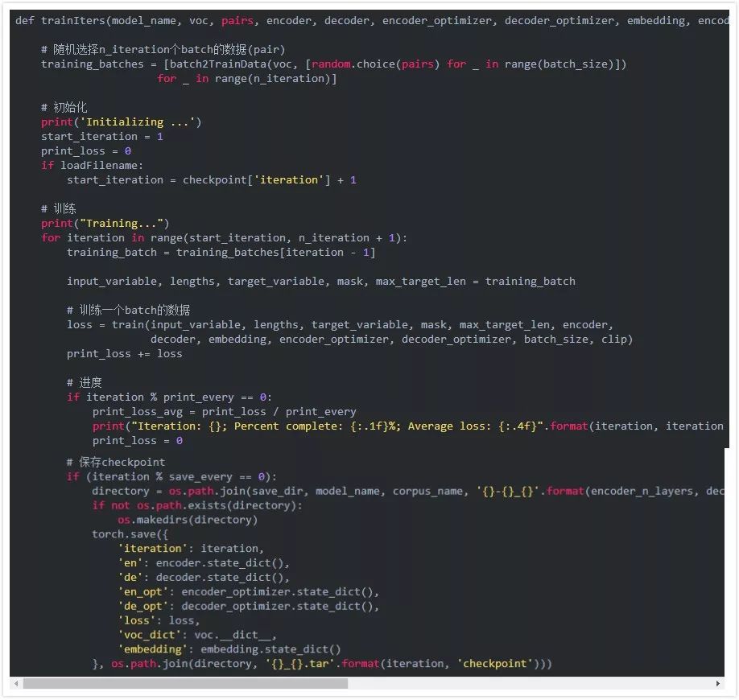Click the 'for _ in range(n_iteration)]' line
Screen dimensions: 739x700
[x=247, y=79]
